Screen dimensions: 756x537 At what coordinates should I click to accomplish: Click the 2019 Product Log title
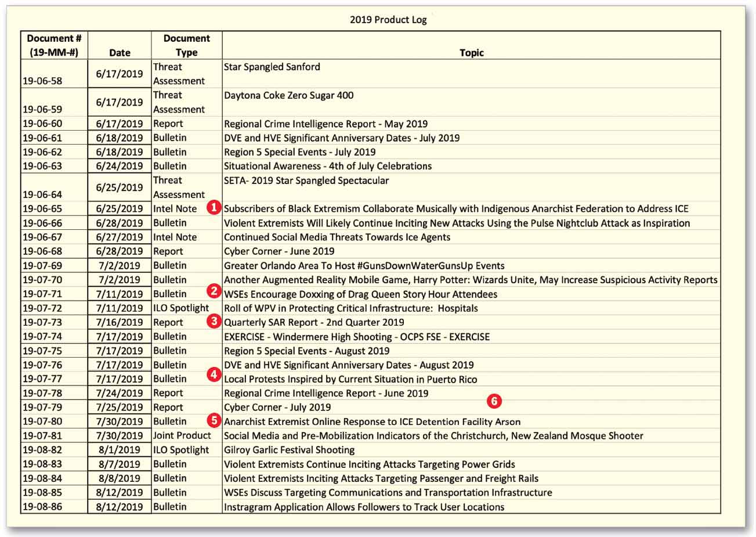[x=388, y=20]
